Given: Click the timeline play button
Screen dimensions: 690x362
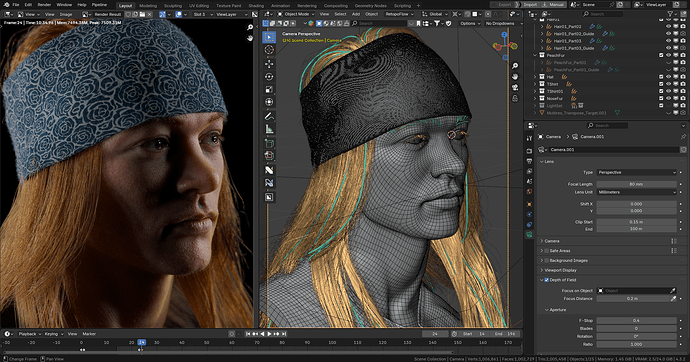Looking at the screenshot, I should (270, 334).
